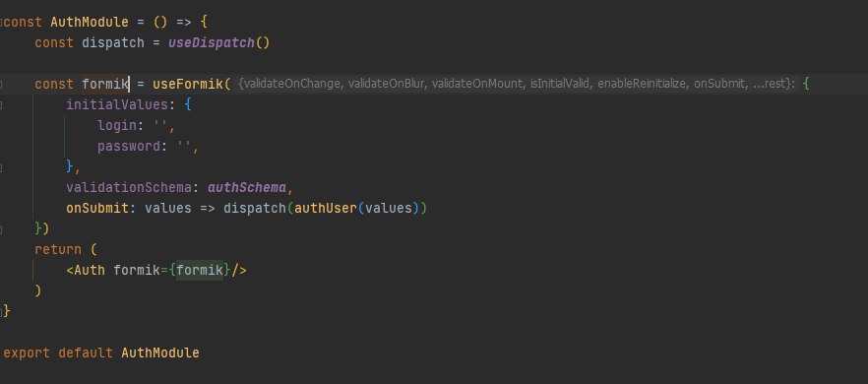Viewport: 868px width, 384px height.
Task: Place cursor on formik variable declaration
Action: 105,85
